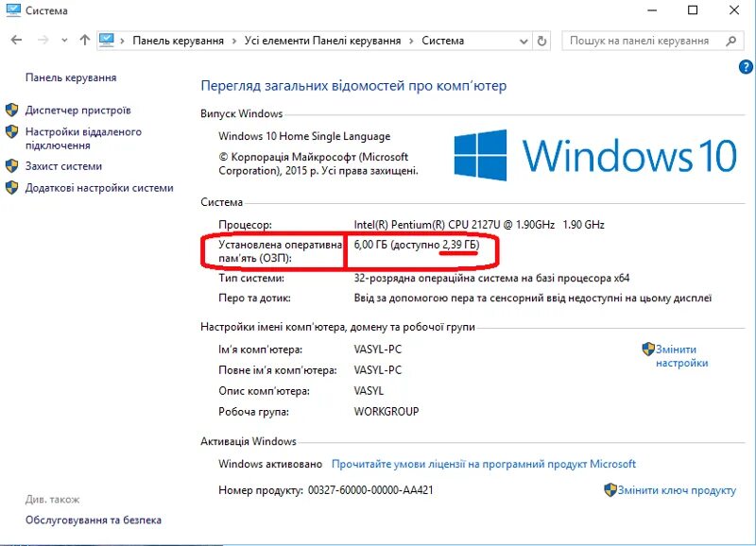The image size is (756, 546).
Task: Refresh the Control Panel page
Action: click(x=541, y=41)
